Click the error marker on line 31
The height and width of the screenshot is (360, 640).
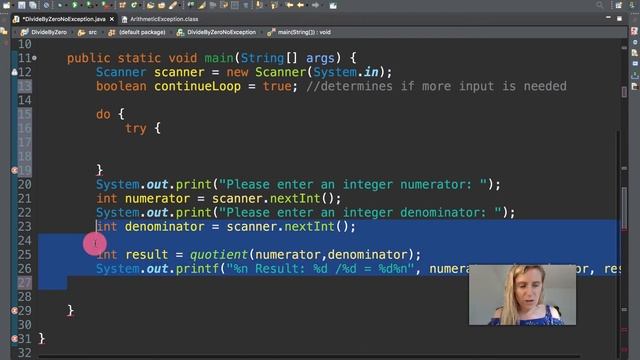(x=14, y=339)
